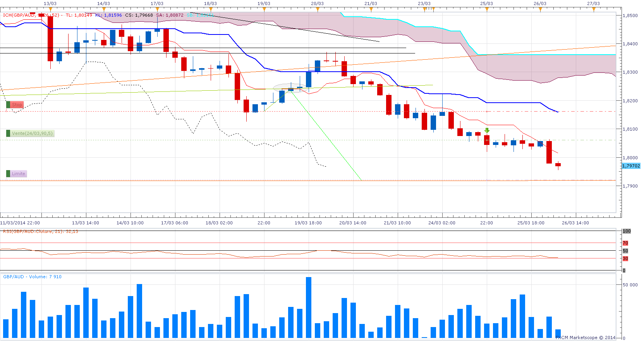Viewport: 644px width, 341px height.
Task: Select the RSI 30 level label
Action: click(625, 258)
